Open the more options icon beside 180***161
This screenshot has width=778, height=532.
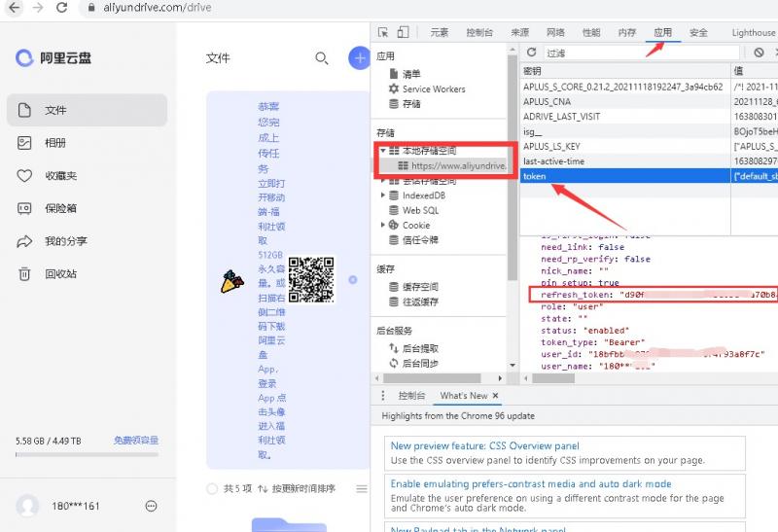point(151,506)
